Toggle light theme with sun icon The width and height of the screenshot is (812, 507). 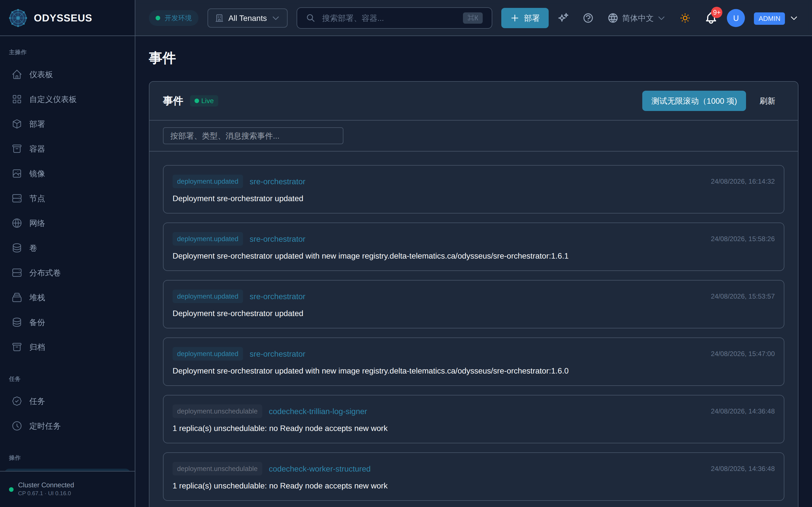click(x=685, y=18)
